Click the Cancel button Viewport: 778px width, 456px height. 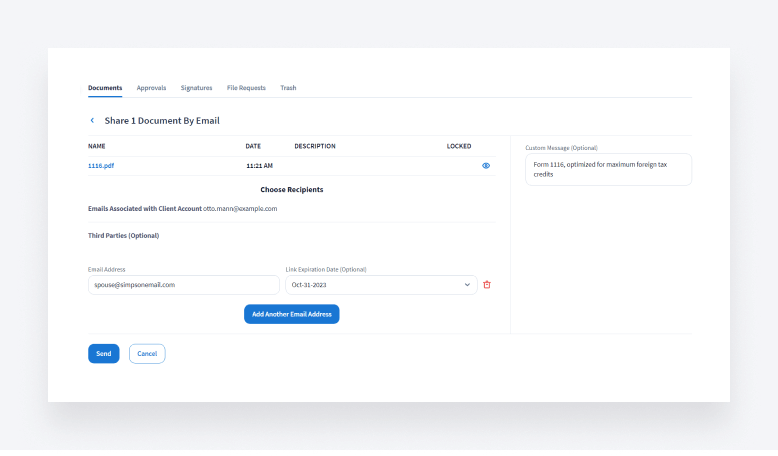(x=147, y=353)
